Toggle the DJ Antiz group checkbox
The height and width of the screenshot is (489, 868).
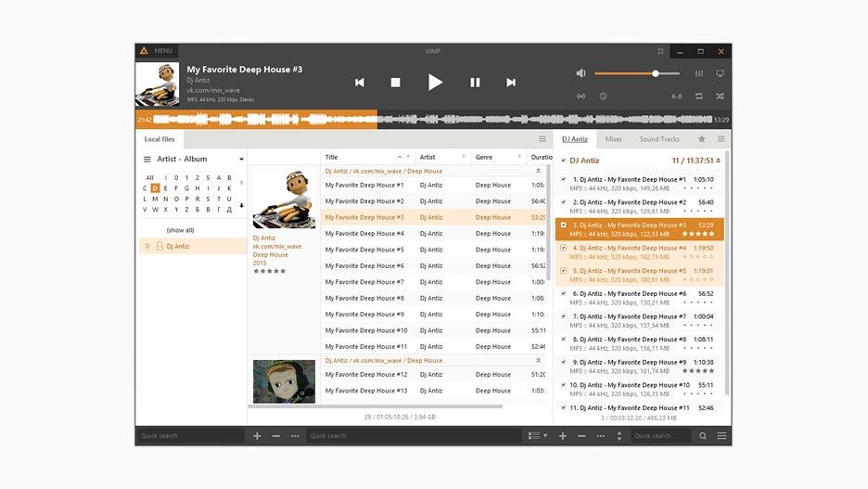coord(563,161)
